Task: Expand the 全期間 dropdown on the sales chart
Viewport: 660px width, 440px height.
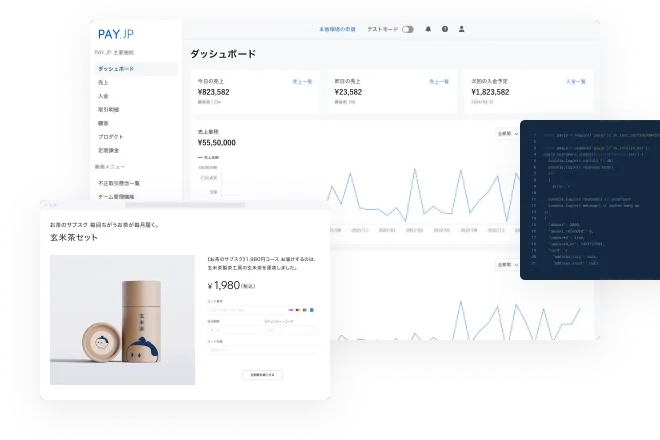Action: click(x=507, y=133)
